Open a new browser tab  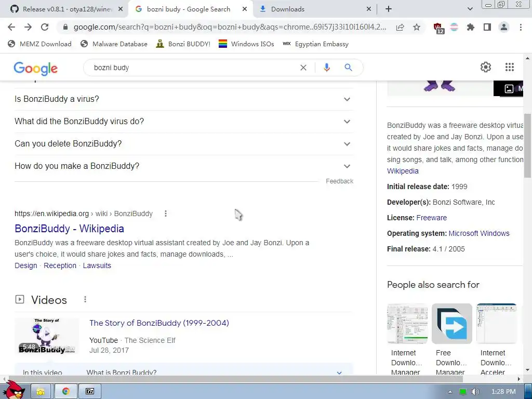click(389, 9)
